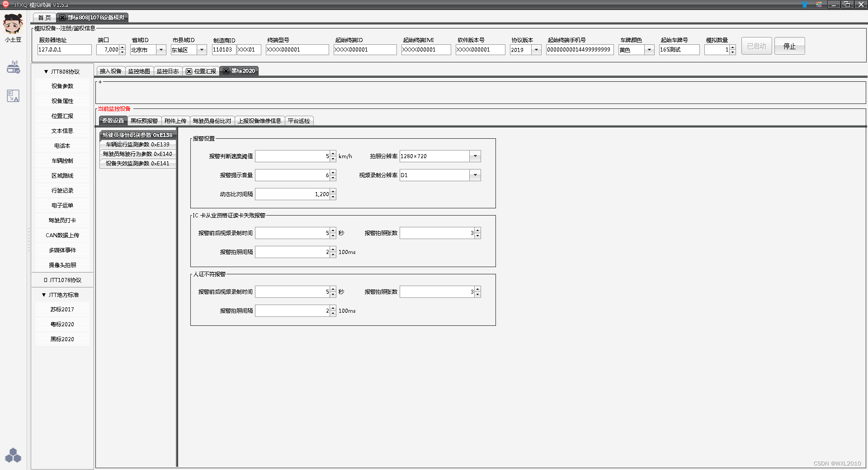Viewport: 868px width, 470px height.
Task: Open the 拍照分辨率 dropdown
Action: click(x=475, y=156)
